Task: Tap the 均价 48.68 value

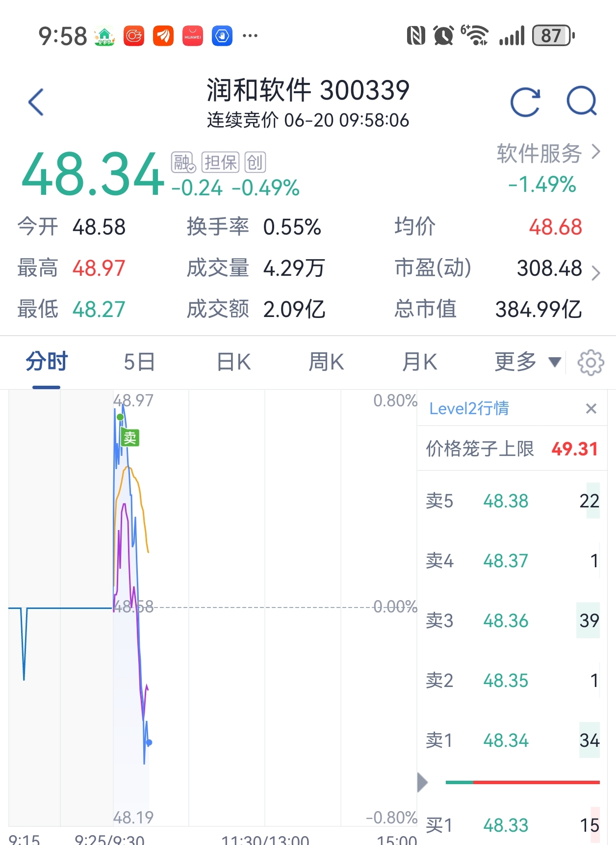Action: [x=555, y=227]
